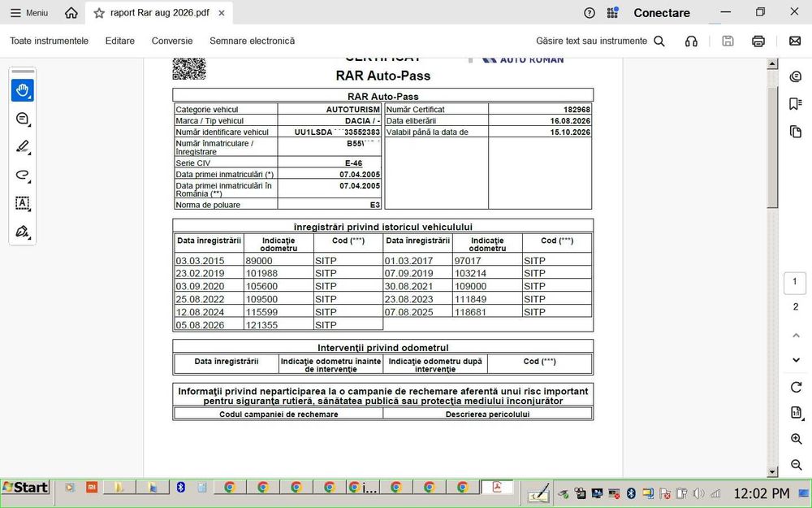Rotate the page clockwise
This screenshot has height=508, width=812.
[x=796, y=387]
